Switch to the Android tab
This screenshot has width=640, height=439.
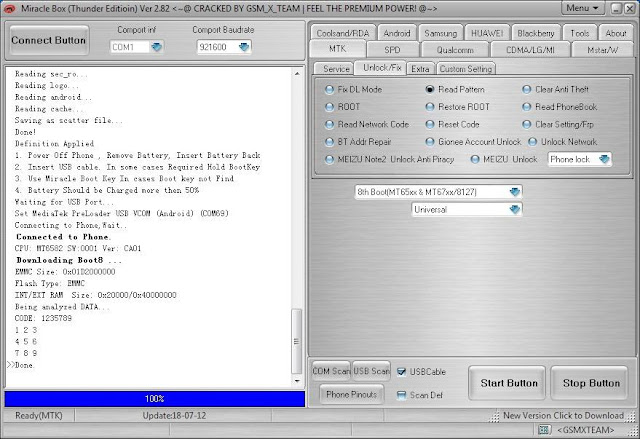pyautogui.click(x=397, y=33)
